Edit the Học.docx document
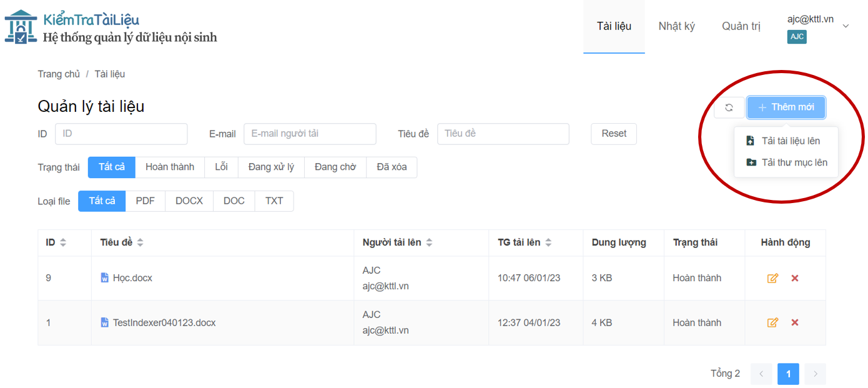868x388 pixels. tap(772, 278)
